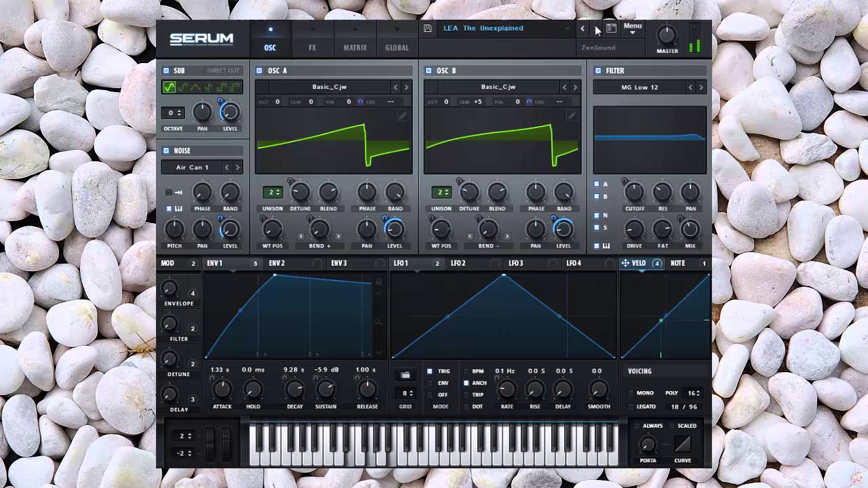Screen dimensions: 868x488
Task: Select next filter type after MG Low 12
Action: point(701,87)
